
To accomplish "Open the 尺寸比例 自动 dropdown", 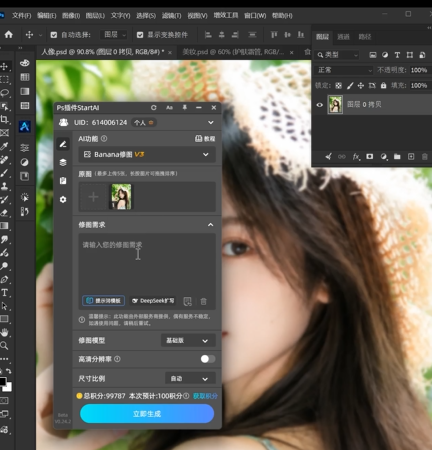I will pyautogui.click(x=190, y=379).
